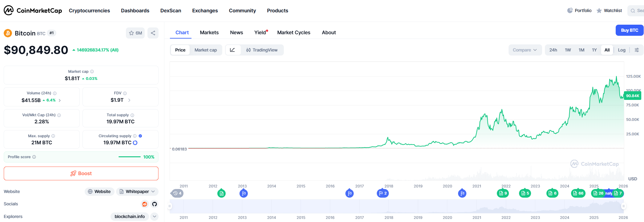Click the search magnifier icon
Viewport: 644px width, 222px height.
(633, 11)
